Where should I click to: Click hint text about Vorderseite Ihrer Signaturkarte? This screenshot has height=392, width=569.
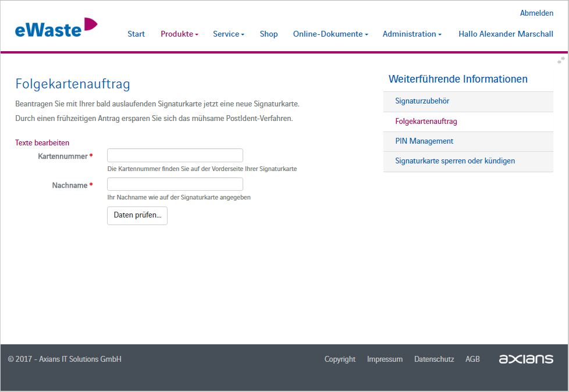click(202, 169)
